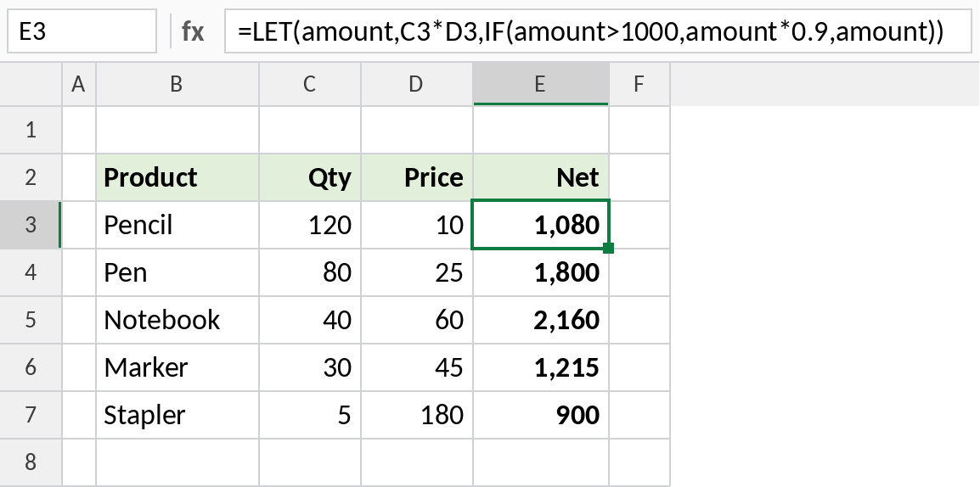Select Net cell with 1,080

pyautogui.click(x=541, y=225)
